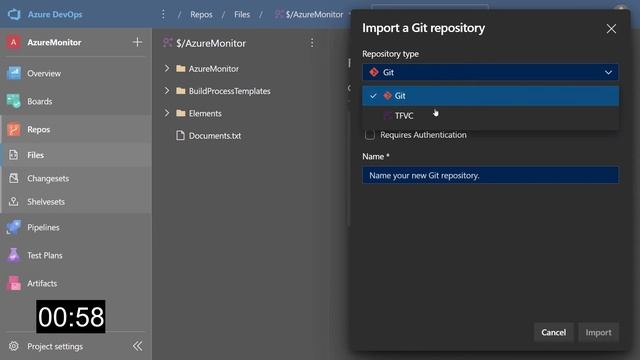Click the Cancel button
This screenshot has height=360, width=640.
click(x=553, y=332)
